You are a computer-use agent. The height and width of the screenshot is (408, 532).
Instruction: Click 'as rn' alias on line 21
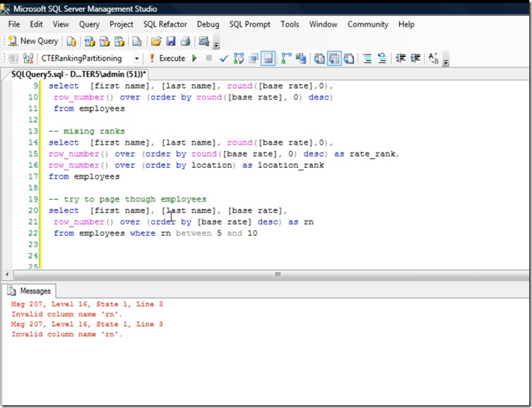301,222
